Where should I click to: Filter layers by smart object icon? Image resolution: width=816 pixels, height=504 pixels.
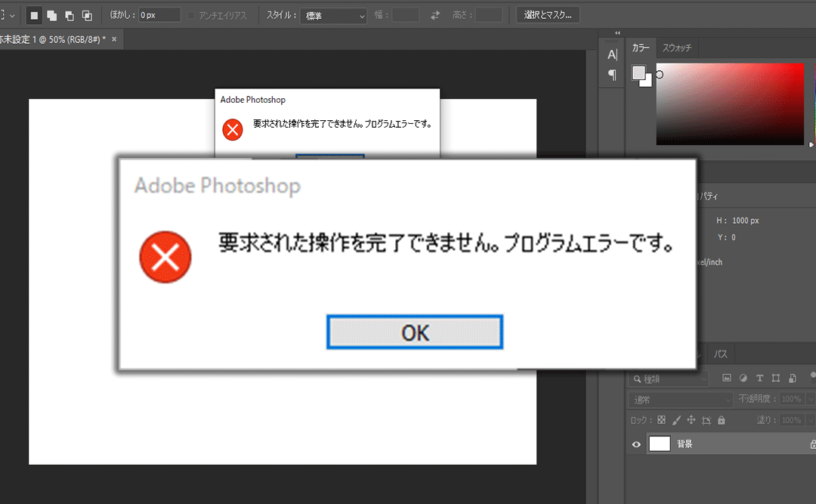pos(793,378)
